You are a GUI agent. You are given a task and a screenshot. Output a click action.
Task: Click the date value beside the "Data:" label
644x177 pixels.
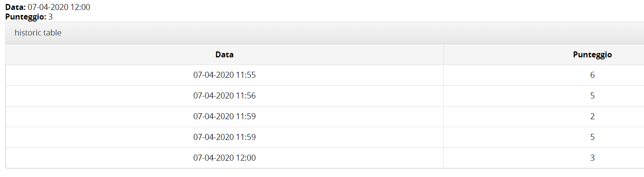coord(59,7)
